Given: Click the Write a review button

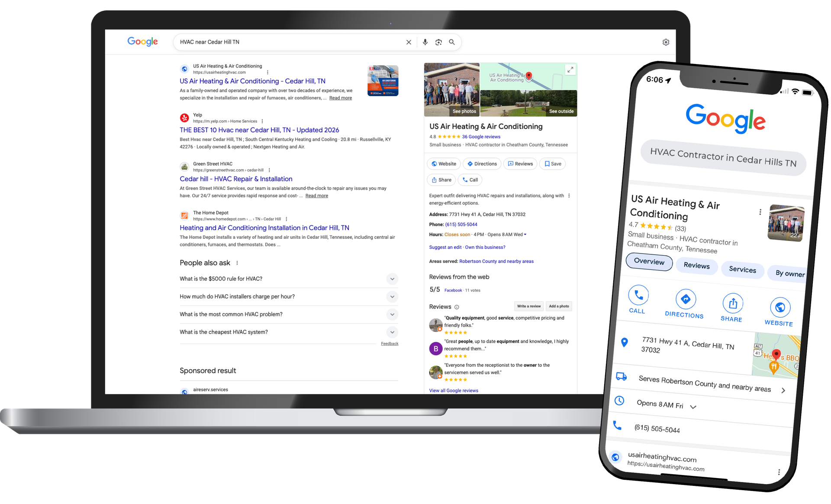Looking at the screenshot, I should tap(528, 306).
